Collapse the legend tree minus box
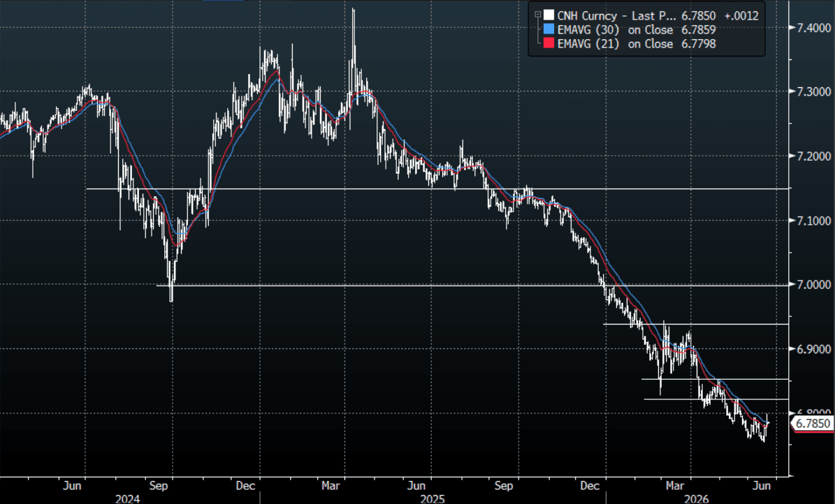Image resolution: width=835 pixels, height=504 pixels. point(538,15)
